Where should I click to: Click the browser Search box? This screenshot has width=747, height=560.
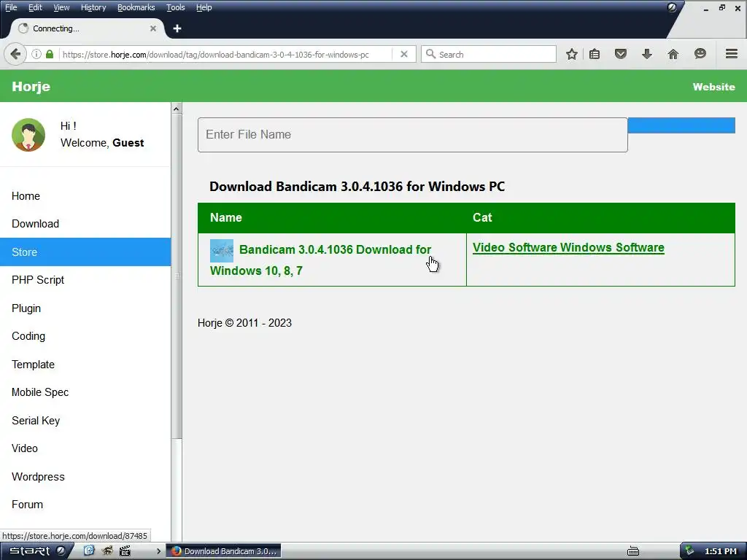click(x=489, y=54)
